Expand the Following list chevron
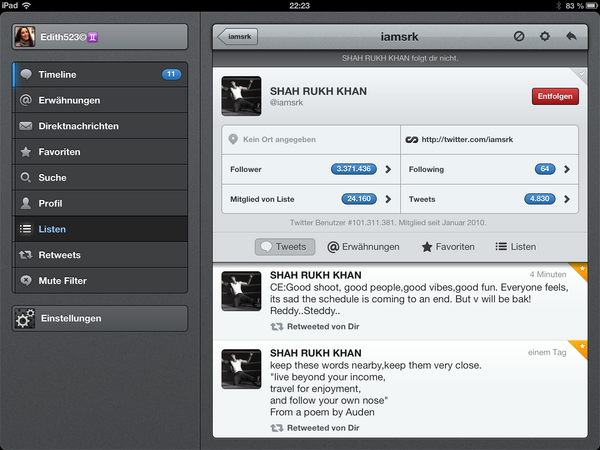Screen dimensions: 600x450 click(x=567, y=169)
